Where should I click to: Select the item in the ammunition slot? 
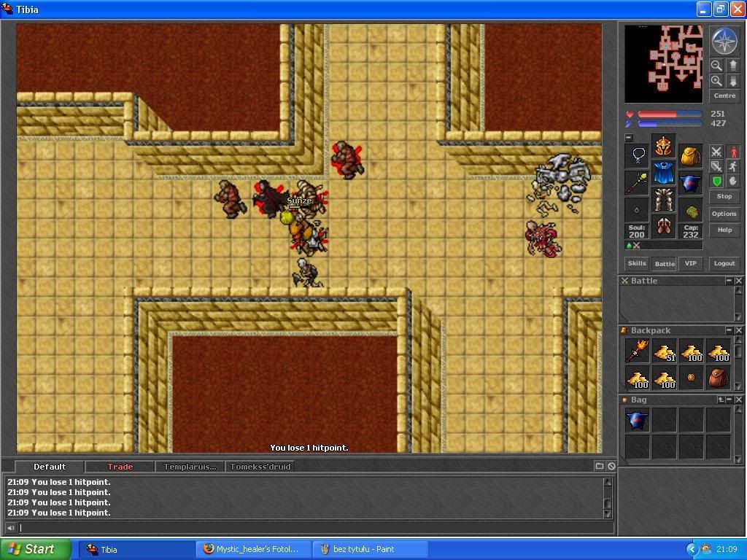(x=690, y=210)
